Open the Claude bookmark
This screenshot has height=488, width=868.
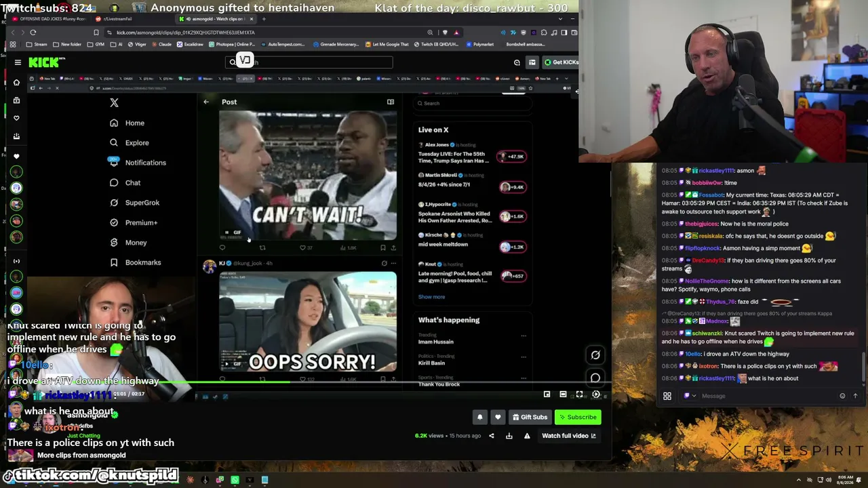[x=161, y=44]
